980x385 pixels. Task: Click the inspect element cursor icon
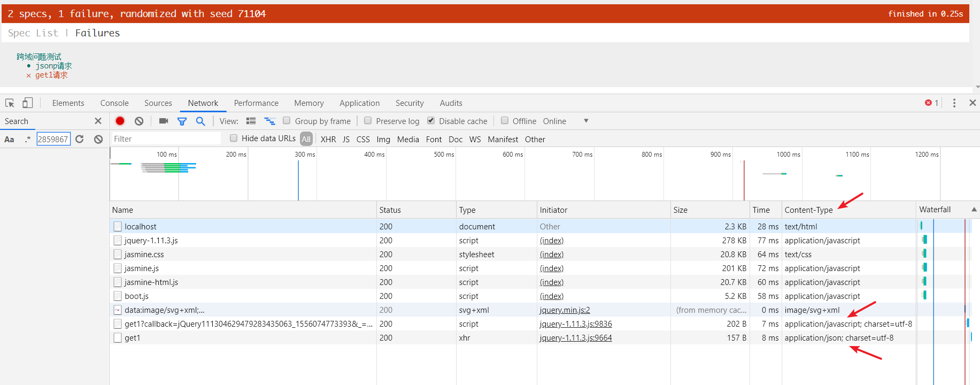pyautogui.click(x=10, y=103)
